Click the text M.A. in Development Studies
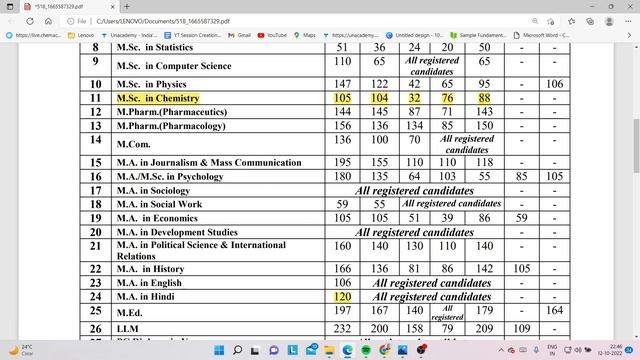Screen dimensions: 640x360 [177, 232]
